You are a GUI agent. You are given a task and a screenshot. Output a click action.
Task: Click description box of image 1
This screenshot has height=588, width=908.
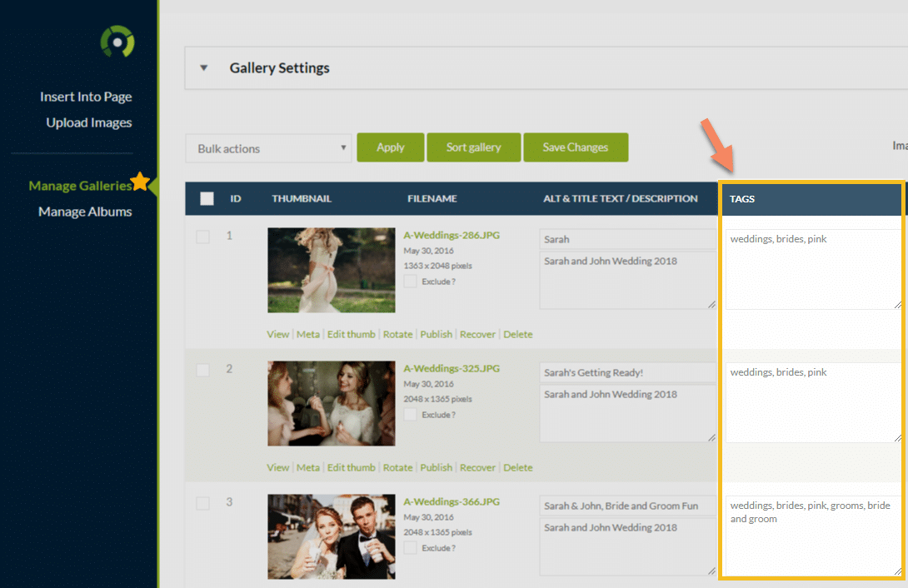click(x=628, y=280)
